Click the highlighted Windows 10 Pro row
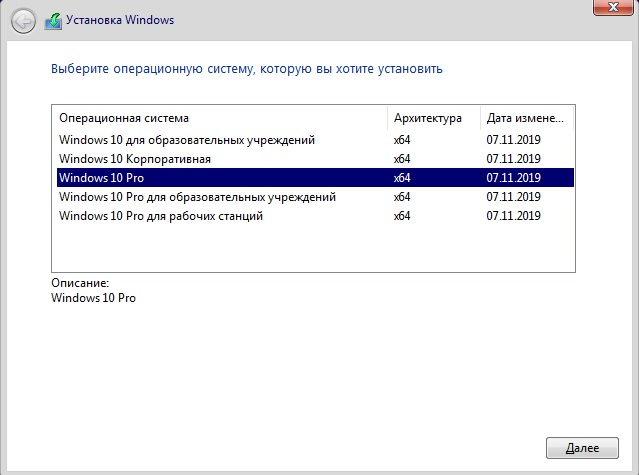639x475 pixels. pyautogui.click(x=315, y=178)
